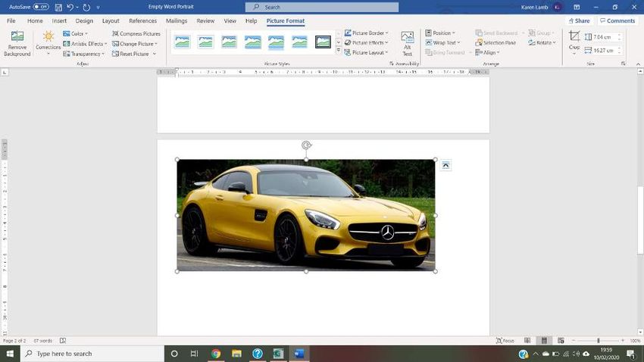This screenshot has width=644, height=362.
Task: Open the Corrections brightness menu
Action: click(x=48, y=43)
